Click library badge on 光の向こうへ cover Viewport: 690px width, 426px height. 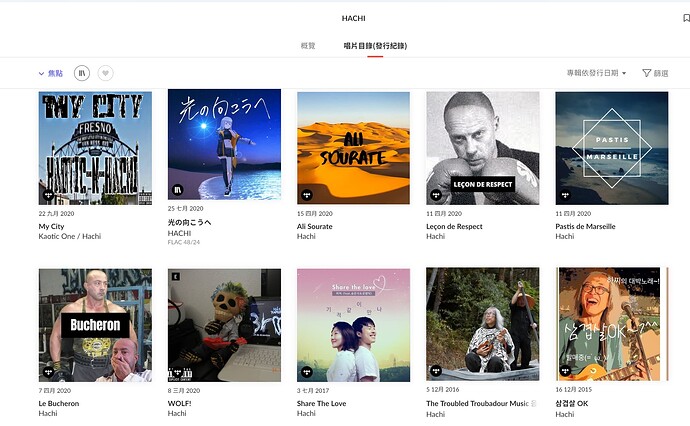pos(177,190)
